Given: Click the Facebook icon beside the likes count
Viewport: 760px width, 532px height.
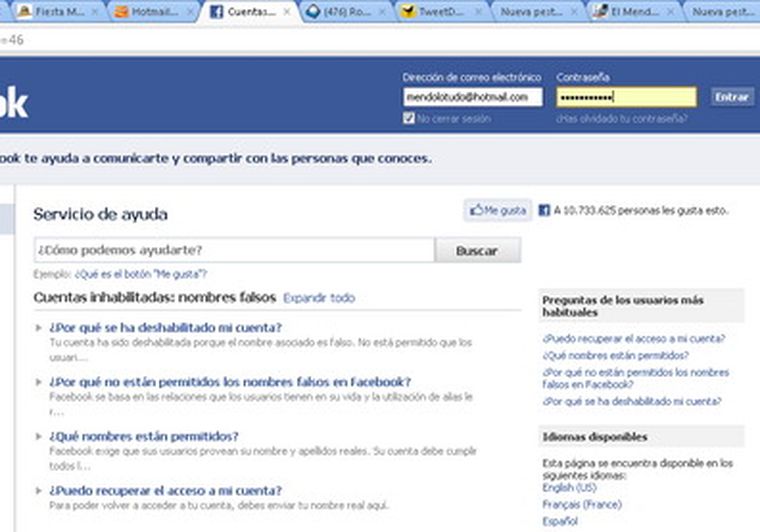Looking at the screenshot, I should (x=544, y=211).
